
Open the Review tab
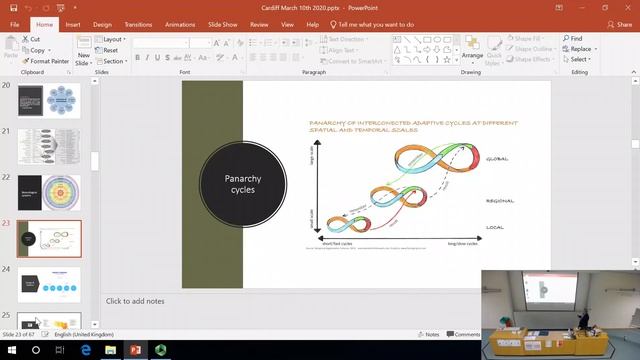point(259,24)
